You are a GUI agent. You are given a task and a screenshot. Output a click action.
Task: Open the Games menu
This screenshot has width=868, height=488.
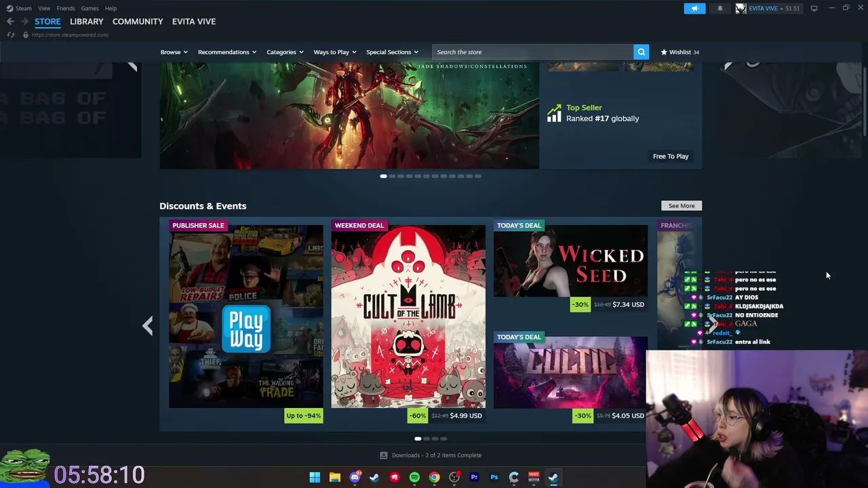pyautogui.click(x=90, y=8)
